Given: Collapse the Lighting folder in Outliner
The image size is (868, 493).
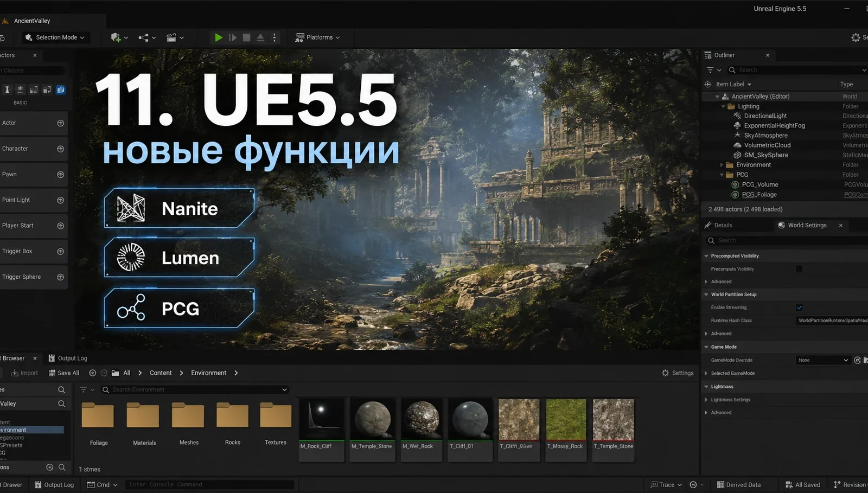Looking at the screenshot, I should (723, 106).
